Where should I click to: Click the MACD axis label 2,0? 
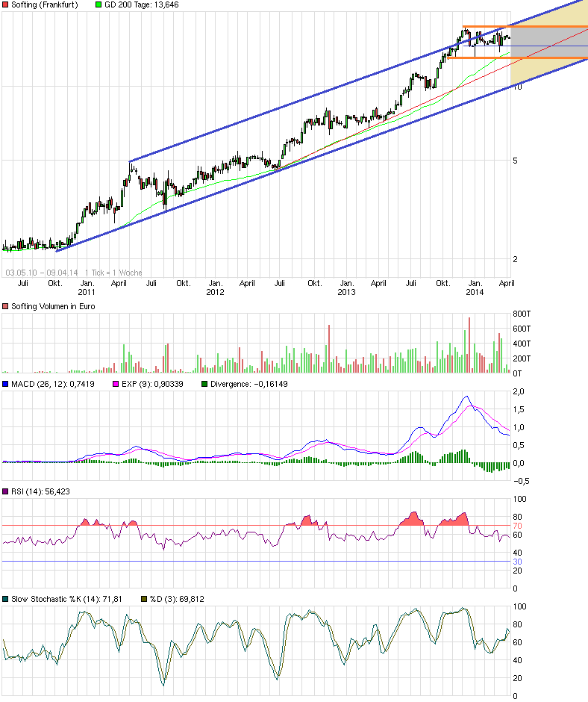pyautogui.click(x=519, y=392)
